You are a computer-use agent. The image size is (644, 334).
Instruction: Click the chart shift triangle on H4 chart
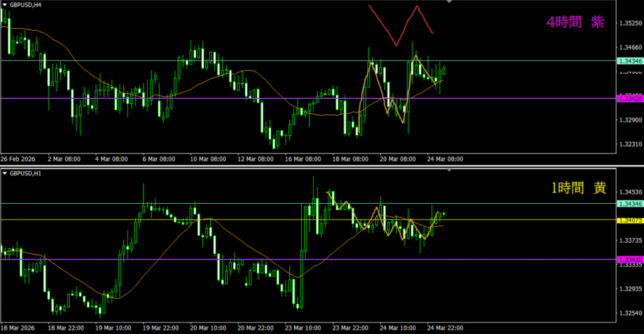(x=448, y=3)
